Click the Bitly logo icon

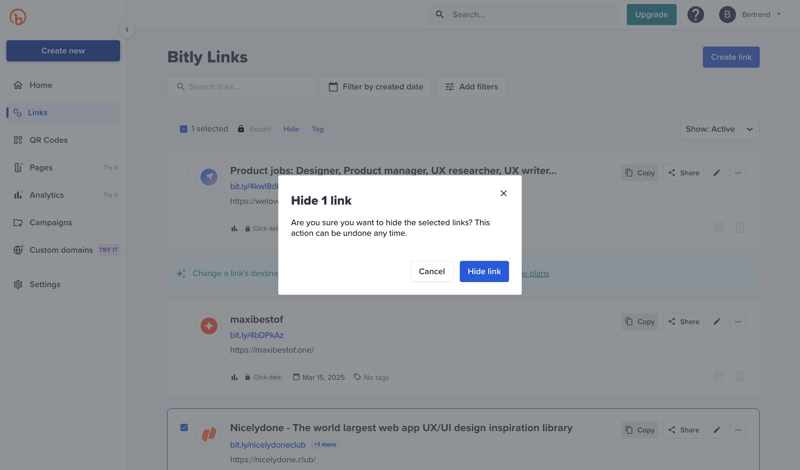18,17
